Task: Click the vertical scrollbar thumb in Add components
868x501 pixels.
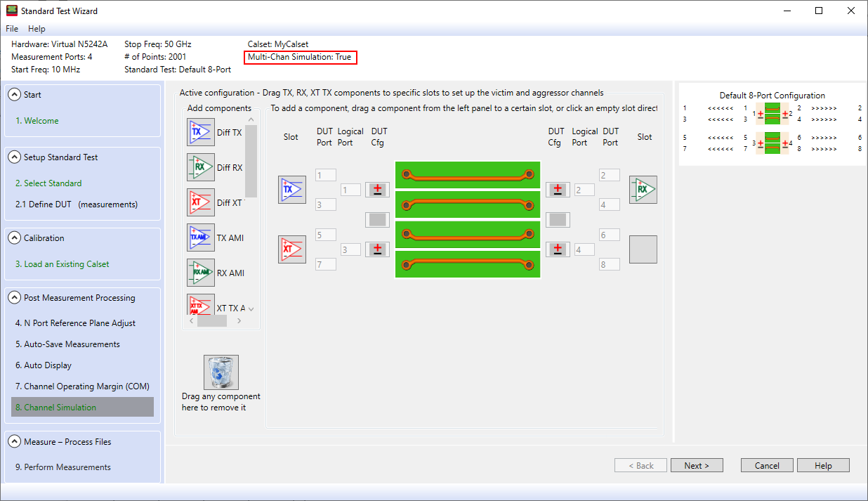Action: [x=251, y=161]
